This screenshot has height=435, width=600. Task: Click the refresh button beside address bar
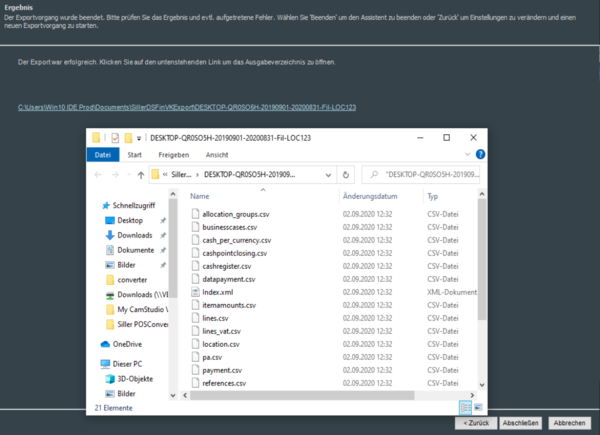tap(345, 174)
